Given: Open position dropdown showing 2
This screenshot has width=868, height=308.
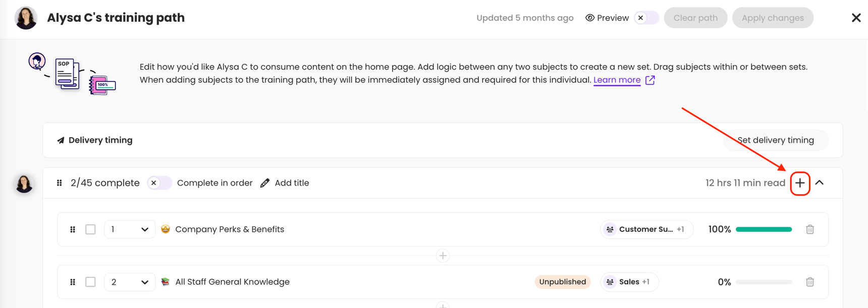Looking at the screenshot, I should [x=129, y=282].
